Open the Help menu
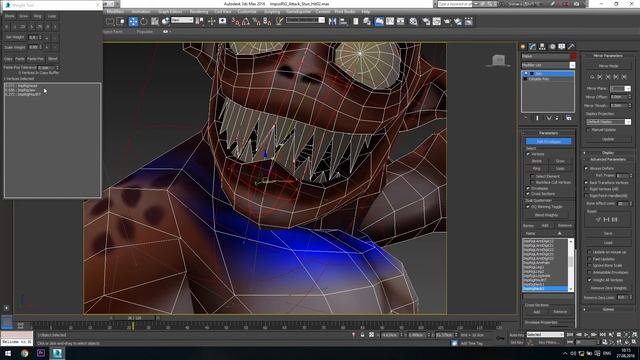Viewport: 640px width, 360px height. 366,12
